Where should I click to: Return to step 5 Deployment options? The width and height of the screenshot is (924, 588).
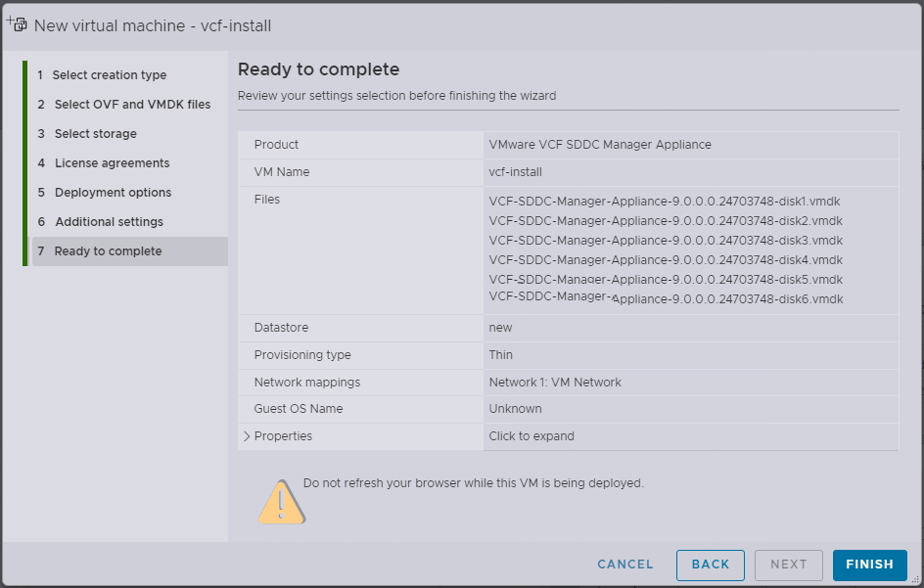[x=113, y=193]
